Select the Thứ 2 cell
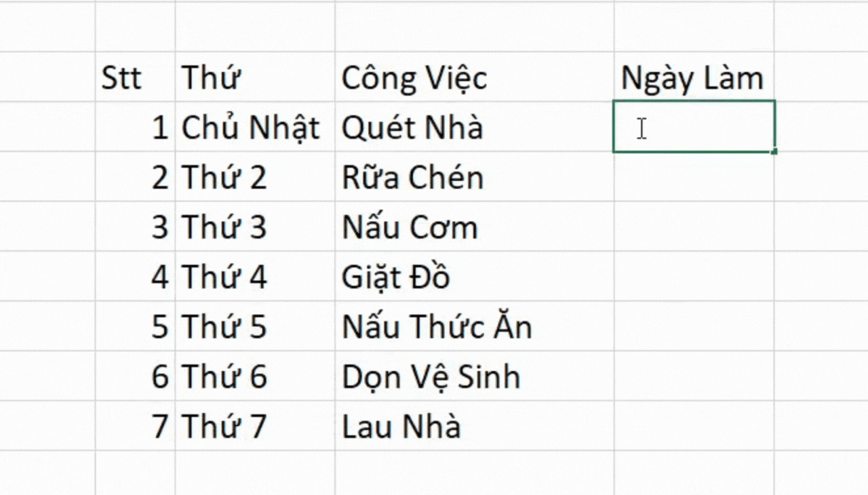The width and height of the screenshot is (868, 495). [255, 177]
